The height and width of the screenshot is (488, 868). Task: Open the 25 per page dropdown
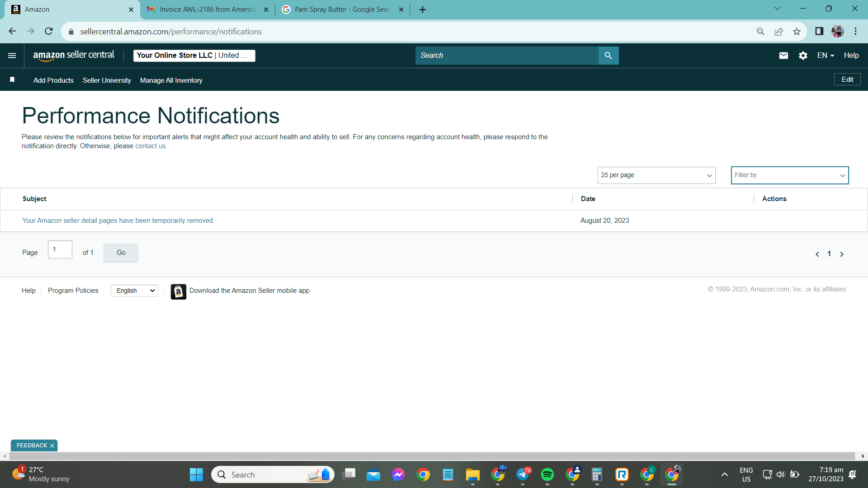[656, 175]
